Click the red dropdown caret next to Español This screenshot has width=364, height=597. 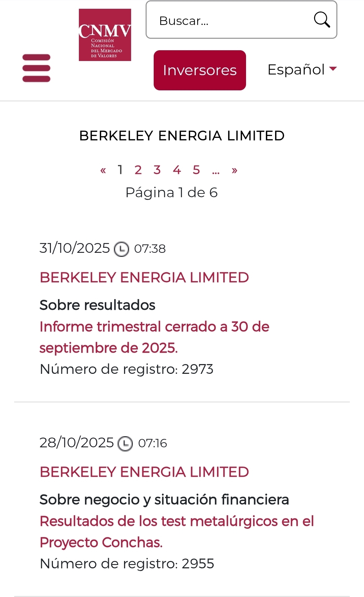333,69
